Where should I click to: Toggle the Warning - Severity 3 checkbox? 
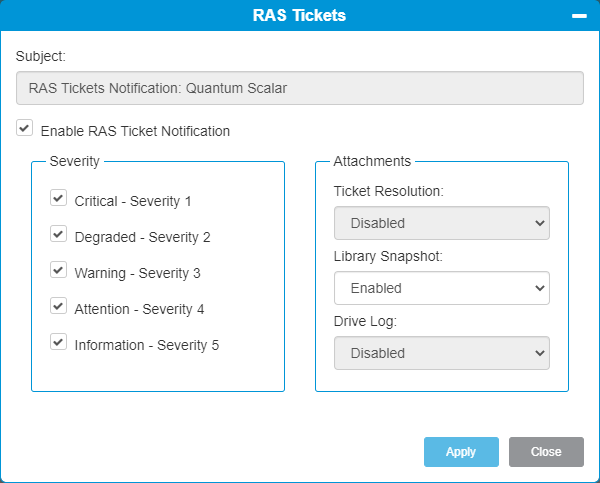58,270
